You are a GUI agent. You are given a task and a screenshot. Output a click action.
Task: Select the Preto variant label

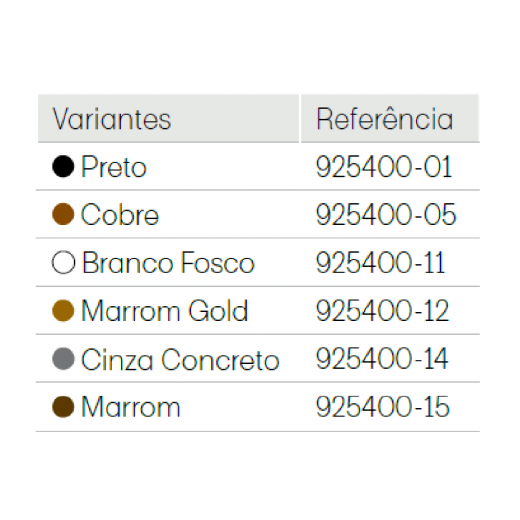pos(114,166)
